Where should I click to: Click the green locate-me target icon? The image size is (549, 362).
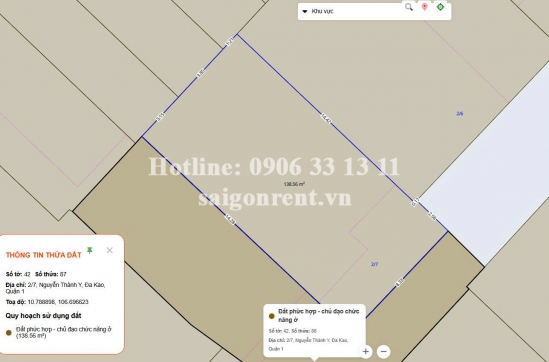(440, 7)
